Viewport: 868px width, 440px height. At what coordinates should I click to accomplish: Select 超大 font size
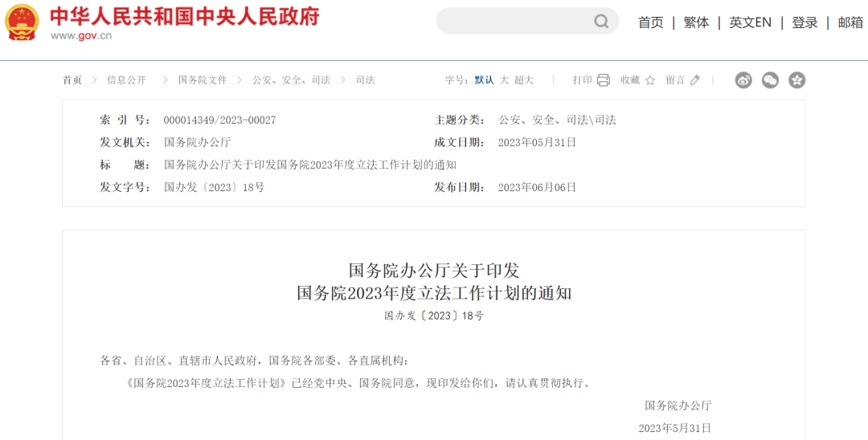524,80
